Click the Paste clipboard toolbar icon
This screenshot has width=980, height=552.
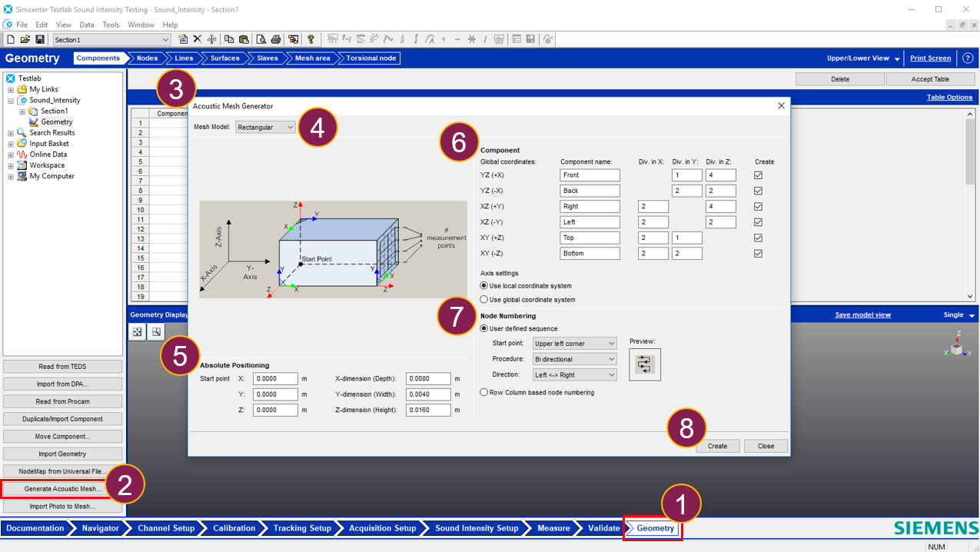[244, 39]
